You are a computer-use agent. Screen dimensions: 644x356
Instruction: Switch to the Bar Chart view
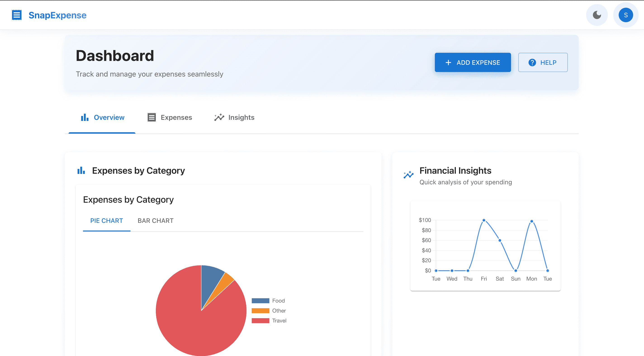tap(156, 221)
